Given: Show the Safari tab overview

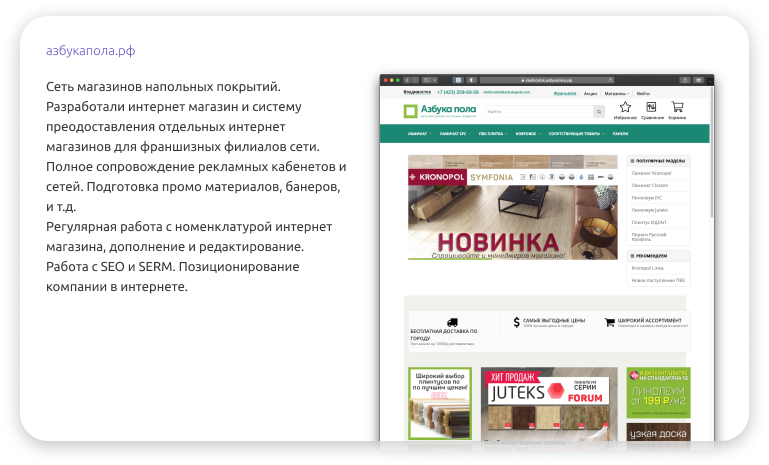Looking at the screenshot, I should (698, 80).
